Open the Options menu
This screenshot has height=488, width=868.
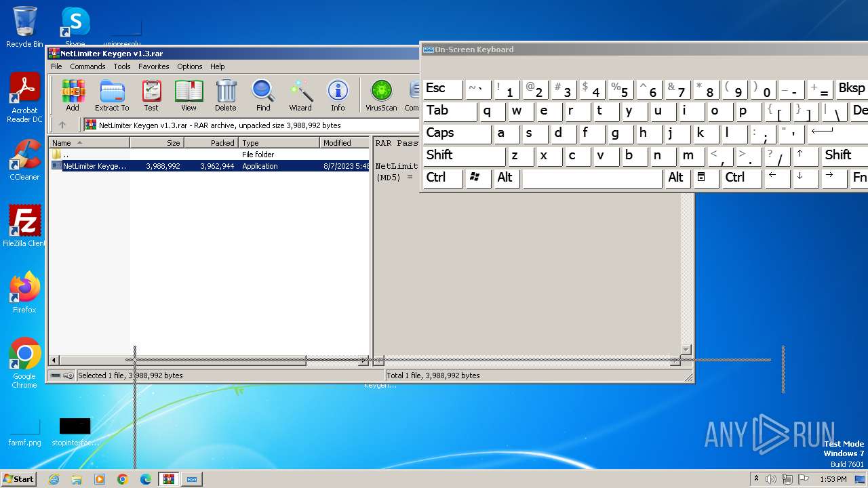click(190, 66)
